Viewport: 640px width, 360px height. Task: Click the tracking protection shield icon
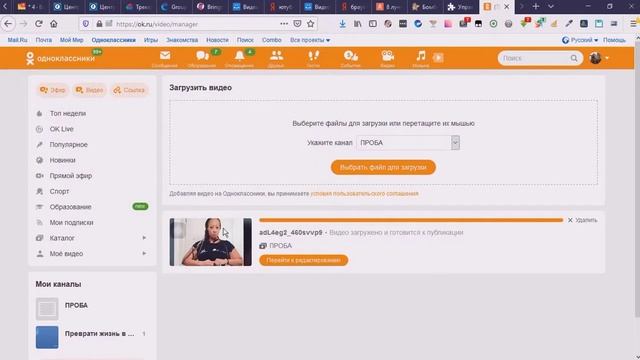[86, 24]
